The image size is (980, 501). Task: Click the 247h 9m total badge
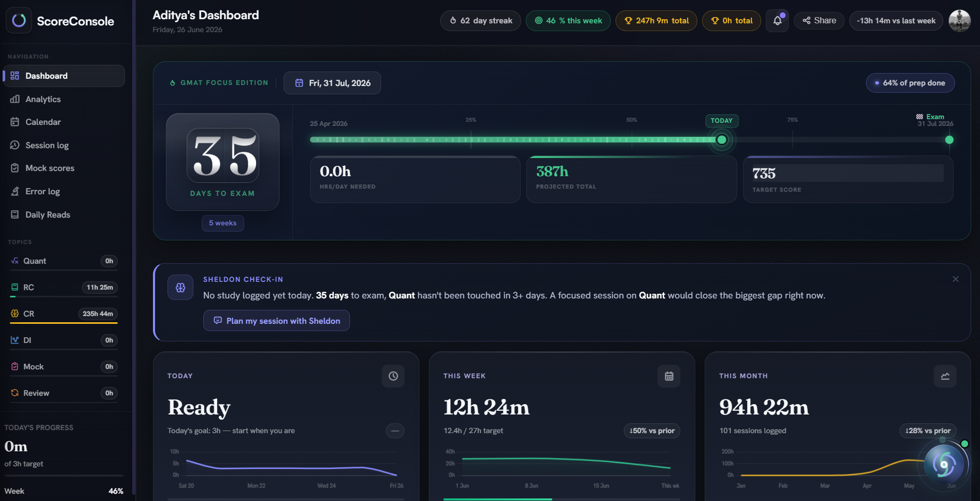(656, 21)
